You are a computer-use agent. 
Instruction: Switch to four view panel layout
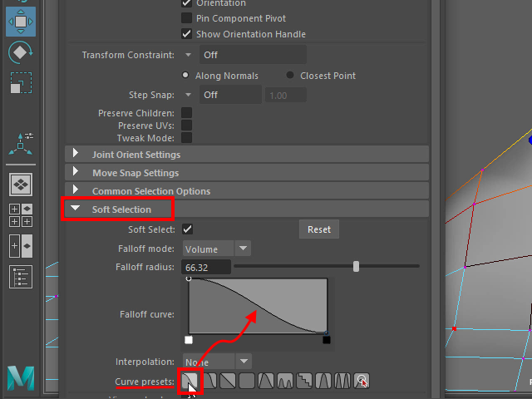pyautogui.click(x=21, y=215)
